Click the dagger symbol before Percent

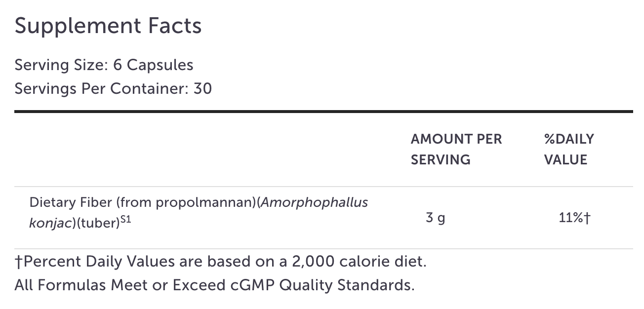[x=19, y=262]
